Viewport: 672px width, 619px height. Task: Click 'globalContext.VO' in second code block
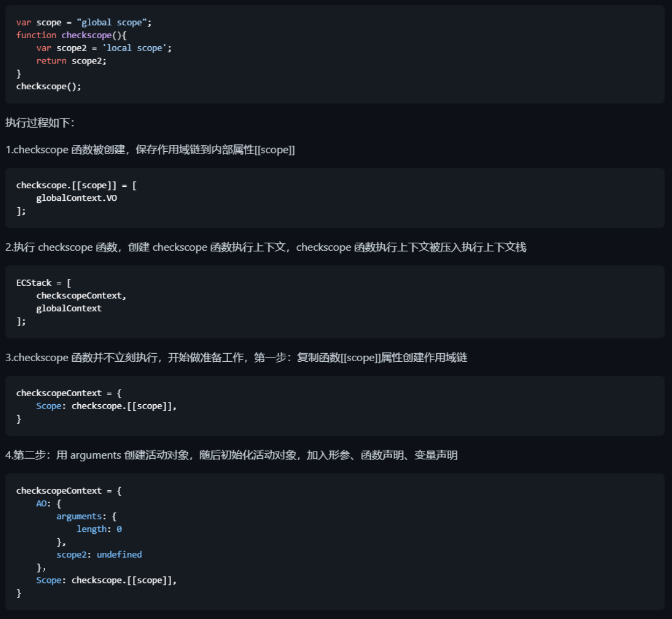click(x=76, y=198)
